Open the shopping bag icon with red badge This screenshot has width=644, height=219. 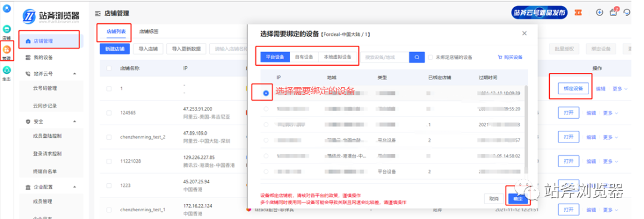click(614, 12)
